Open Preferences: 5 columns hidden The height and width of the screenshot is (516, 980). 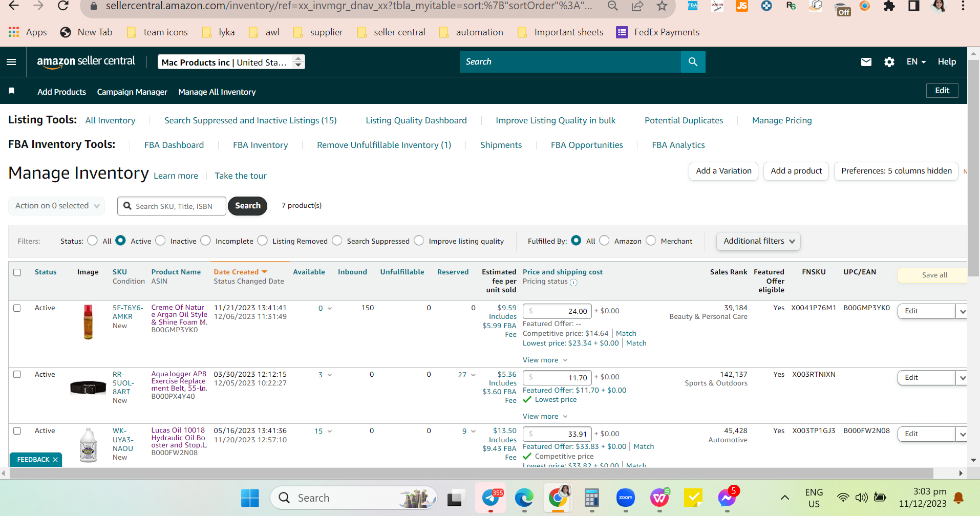[896, 171]
